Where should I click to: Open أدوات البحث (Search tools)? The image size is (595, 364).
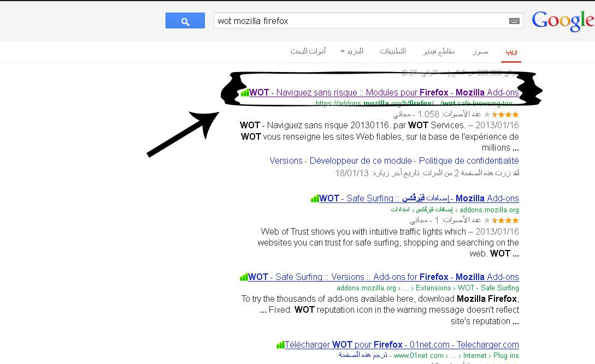click(308, 51)
